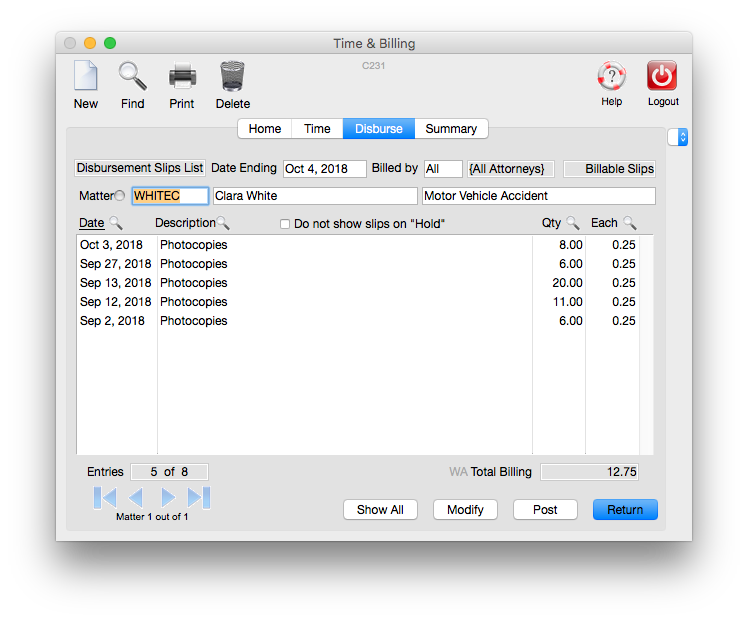This screenshot has width=748, height=621.
Task: Select the Sep 13, 2018 Photocopies row
Action: [x=300, y=283]
